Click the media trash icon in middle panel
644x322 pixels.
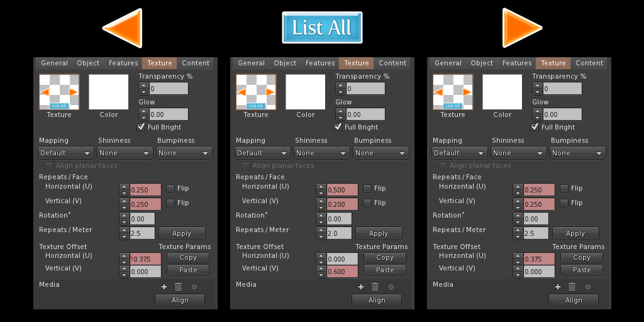pyautogui.click(x=375, y=287)
